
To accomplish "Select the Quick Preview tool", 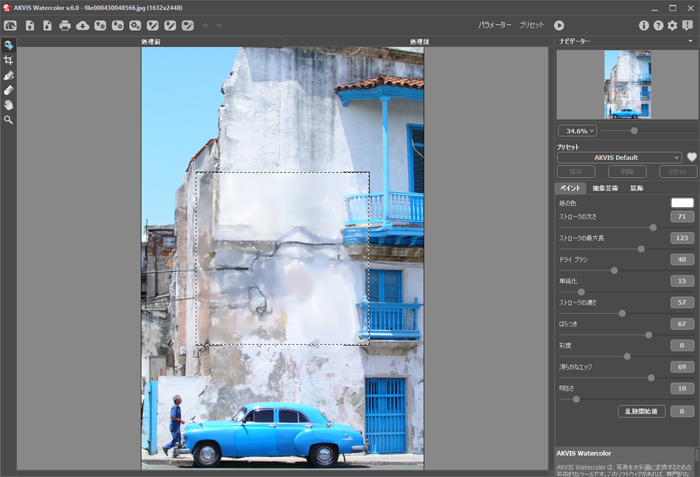I will click(8, 45).
